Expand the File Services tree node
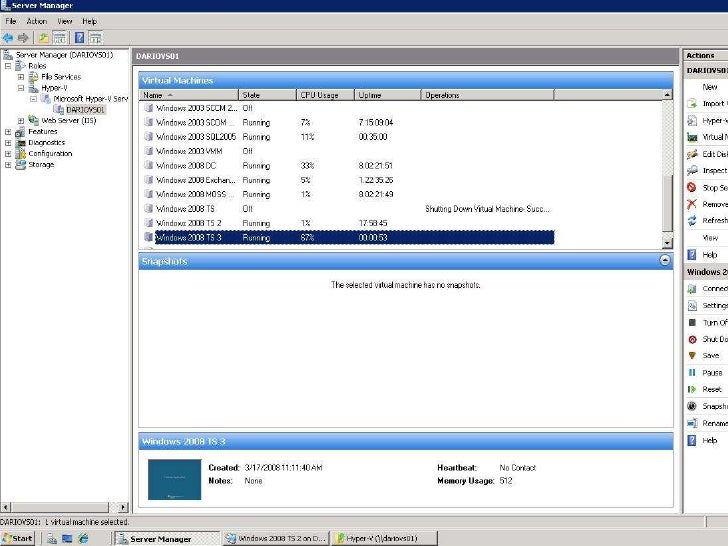The width and height of the screenshot is (728, 546). (21, 77)
